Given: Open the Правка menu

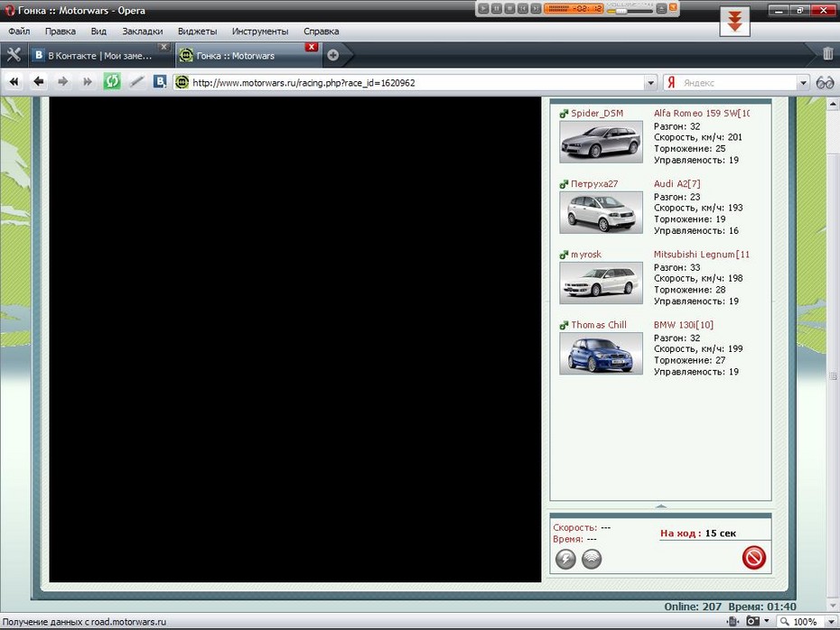Looking at the screenshot, I should 60,32.
